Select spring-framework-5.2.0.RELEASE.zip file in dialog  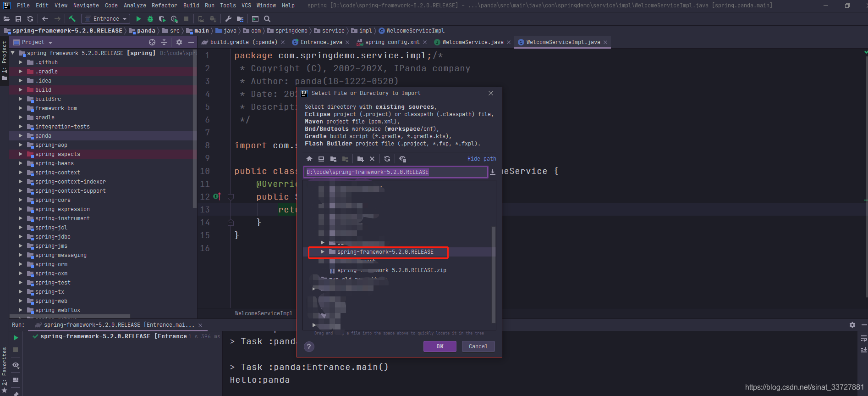pos(391,270)
